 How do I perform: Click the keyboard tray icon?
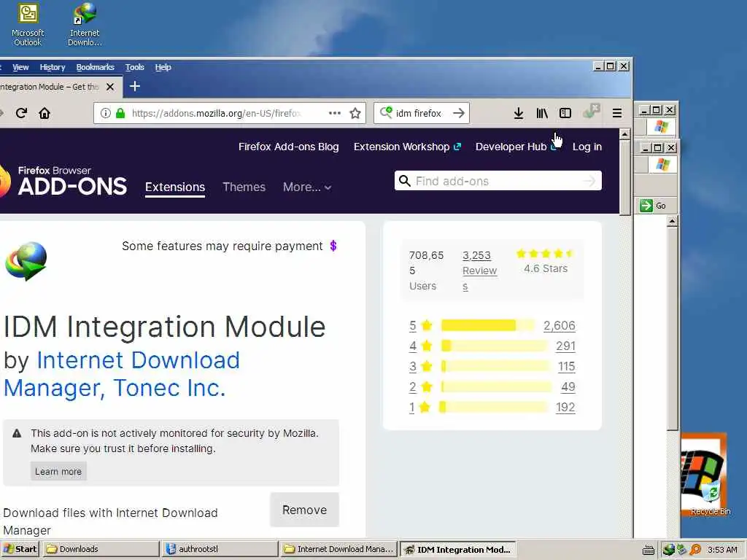point(648,550)
